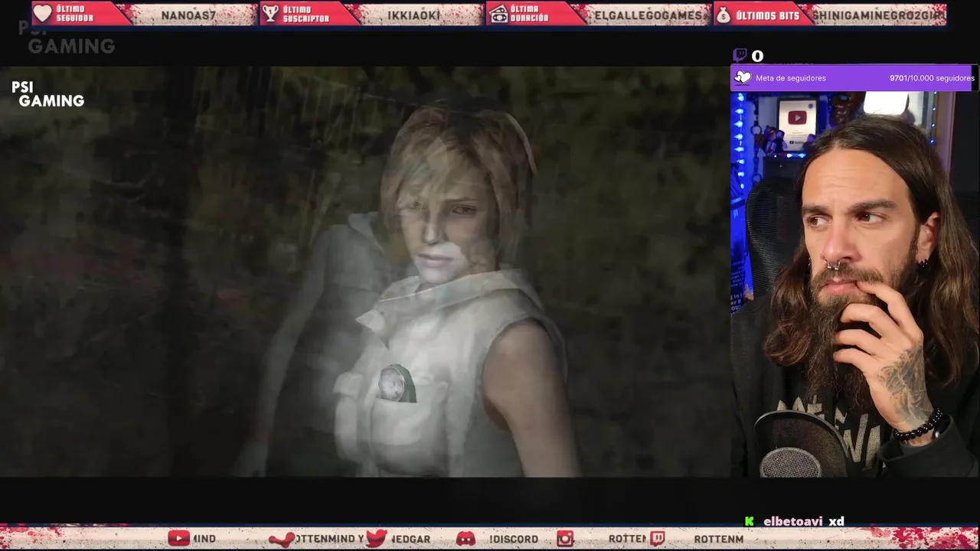Image resolution: width=980 pixels, height=551 pixels.
Task: Click the Última Donación label
Action: (531, 14)
